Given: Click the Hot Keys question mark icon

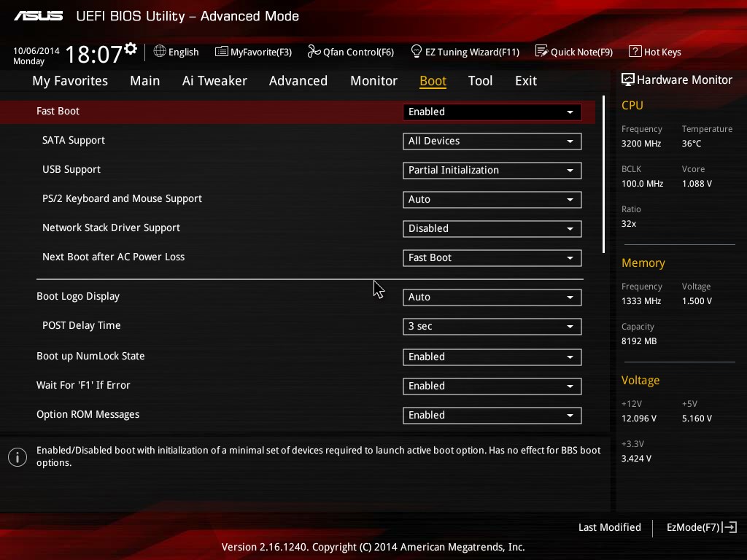Looking at the screenshot, I should pos(635,51).
